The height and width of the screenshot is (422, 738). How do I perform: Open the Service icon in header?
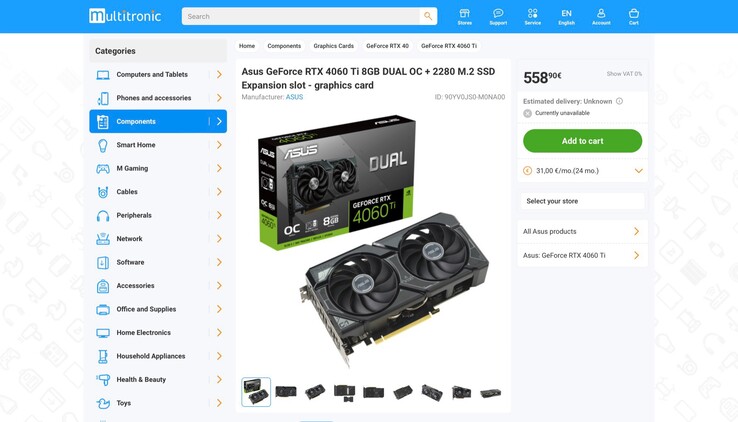pyautogui.click(x=532, y=16)
